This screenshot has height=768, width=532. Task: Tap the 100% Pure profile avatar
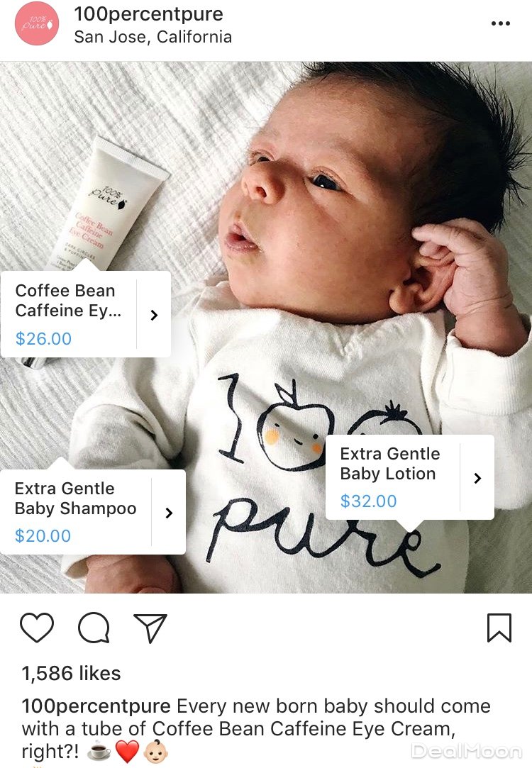(37, 23)
